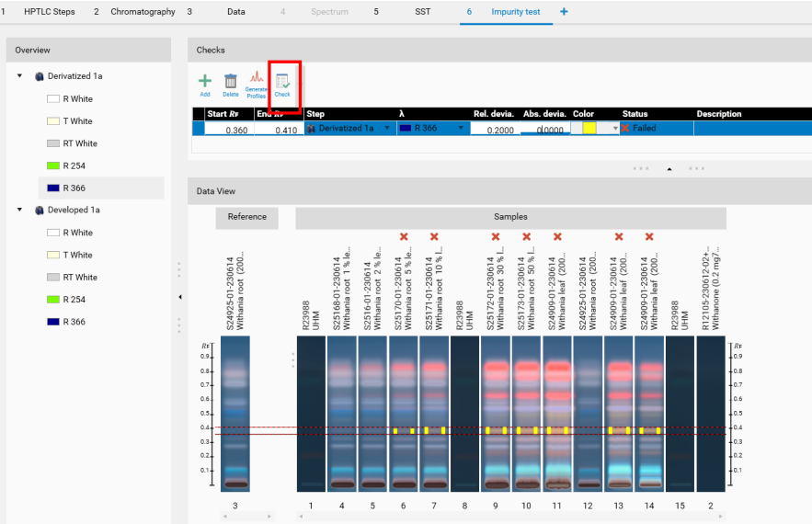
Task: Click the Developed 1a plate icon in Overview
Action: (x=39, y=211)
